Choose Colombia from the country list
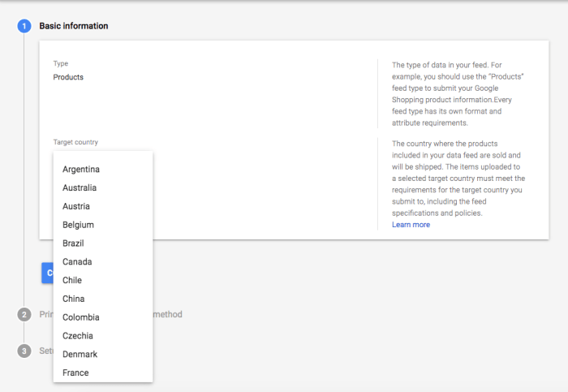Viewport: 568px width, 392px height. [80, 317]
